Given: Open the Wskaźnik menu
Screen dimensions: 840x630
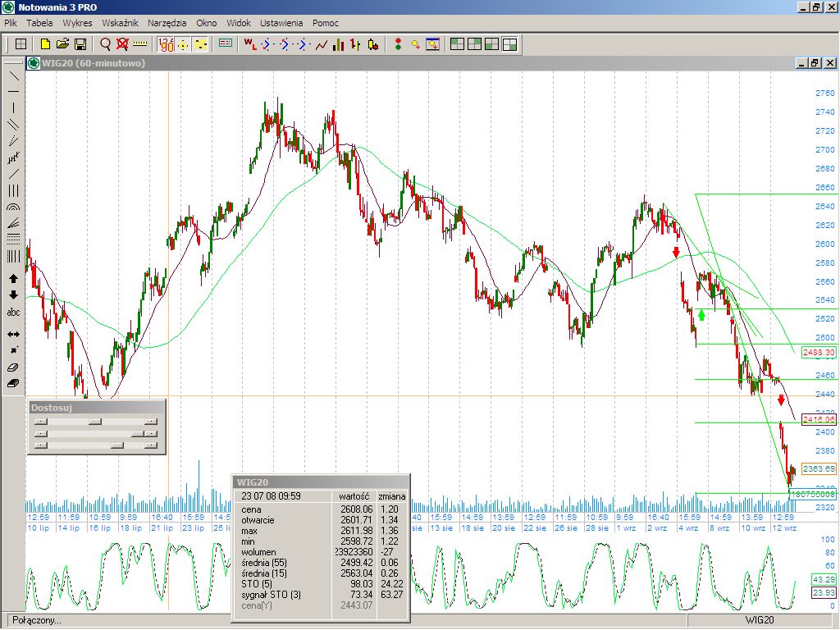Looking at the screenshot, I should click(120, 23).
